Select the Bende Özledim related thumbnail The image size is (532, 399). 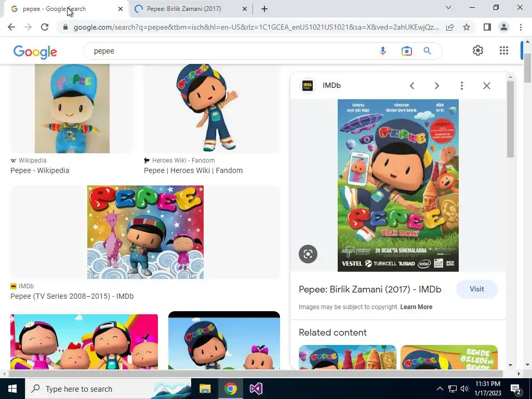tap(449, 357)
